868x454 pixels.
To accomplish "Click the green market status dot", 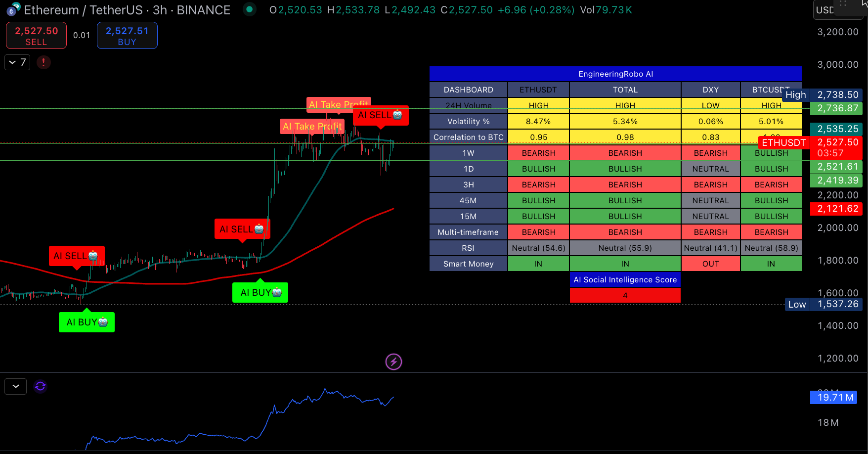I will [x=250, y=9].
